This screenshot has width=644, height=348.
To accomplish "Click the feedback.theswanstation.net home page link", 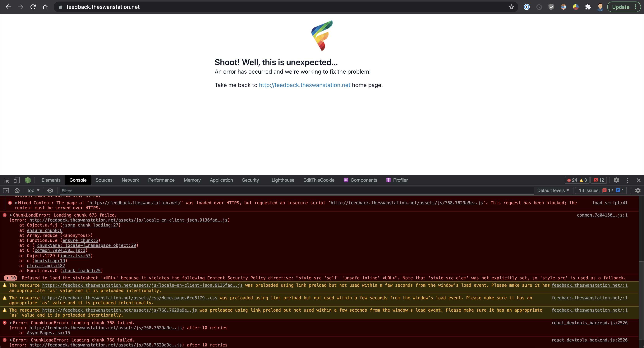I will (304, 85).
